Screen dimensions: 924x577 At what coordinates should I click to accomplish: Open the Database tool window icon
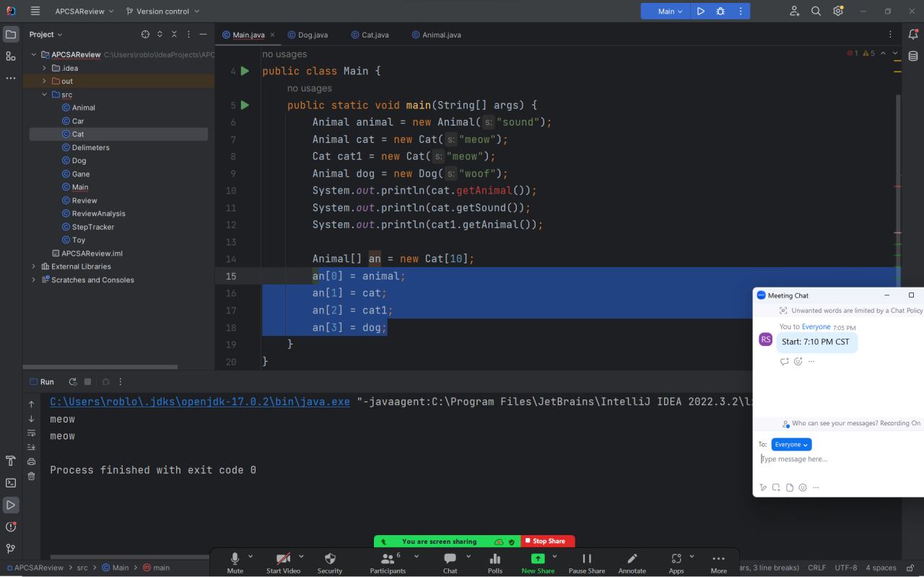[x=913, y=56]
